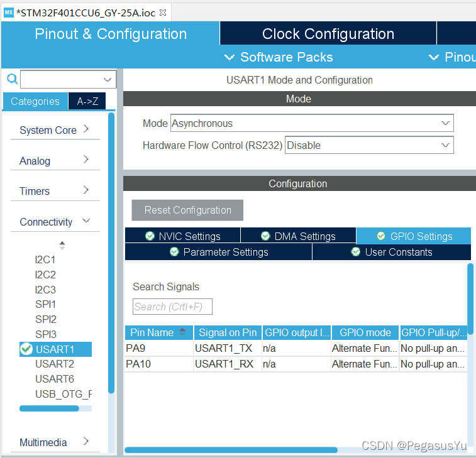The image size is (476, 458).
Task: Click the green check icon on the NVIC Settings tab
Action: tap(150, 236)
